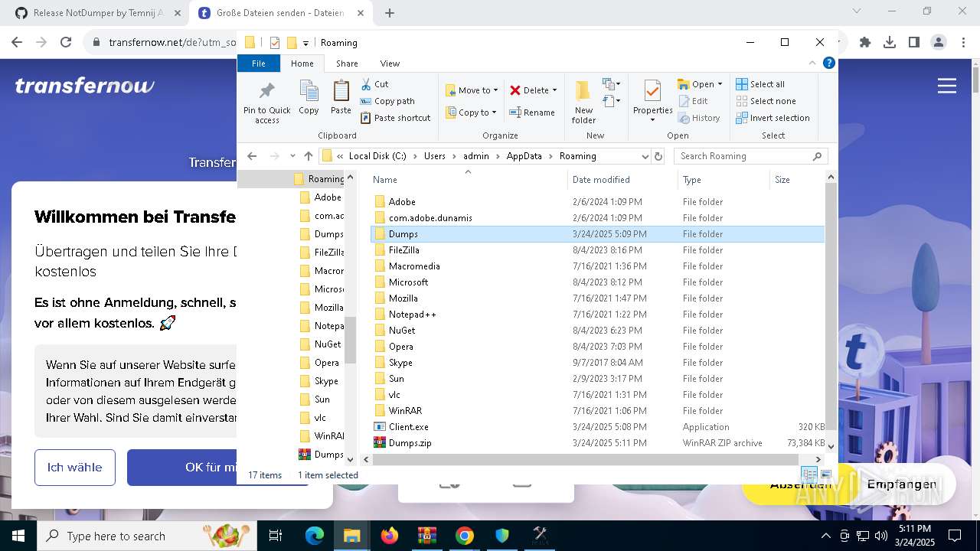The width and height of the screenshot is (980, 551).
Task: Open Firefox from the taskbar
Action: [390, 536]
